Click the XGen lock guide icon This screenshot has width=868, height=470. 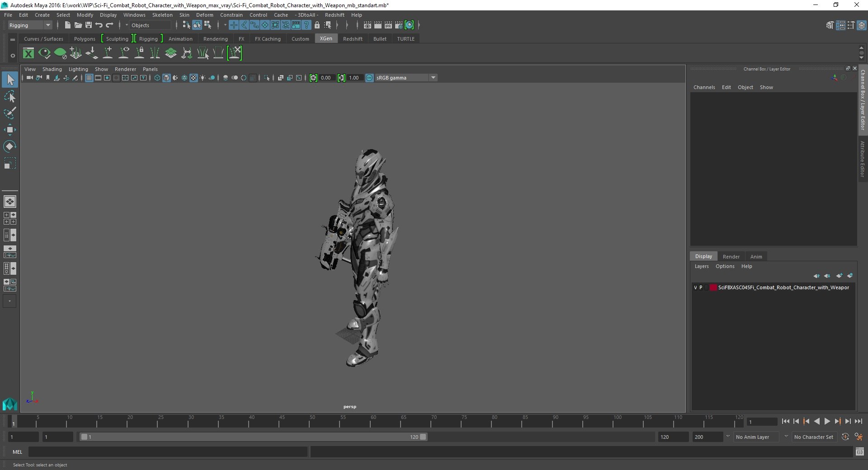pyautogui.click(x=140, y=53)
